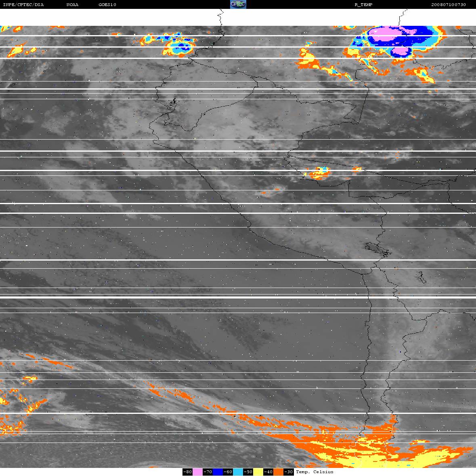Select the -30 legend label

(x=289, y=472)
